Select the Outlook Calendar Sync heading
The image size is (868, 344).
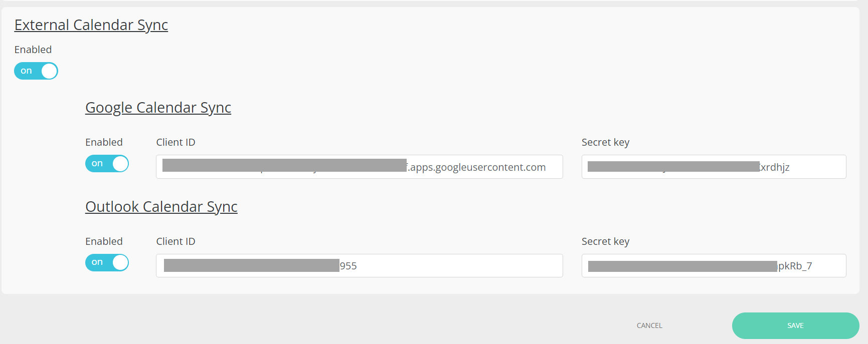161,207
